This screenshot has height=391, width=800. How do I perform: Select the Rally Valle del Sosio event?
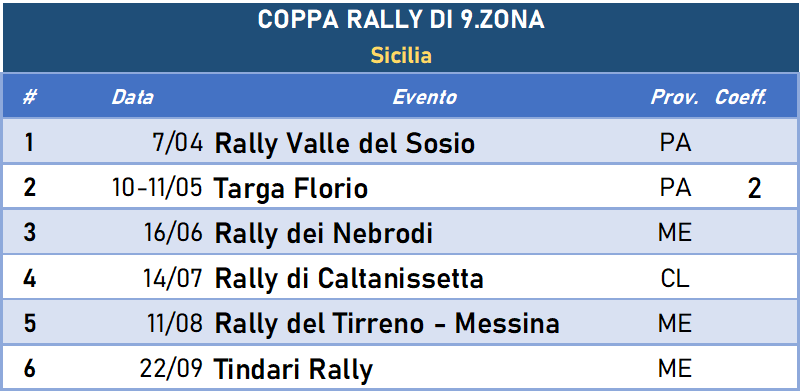tap(345, 143)
